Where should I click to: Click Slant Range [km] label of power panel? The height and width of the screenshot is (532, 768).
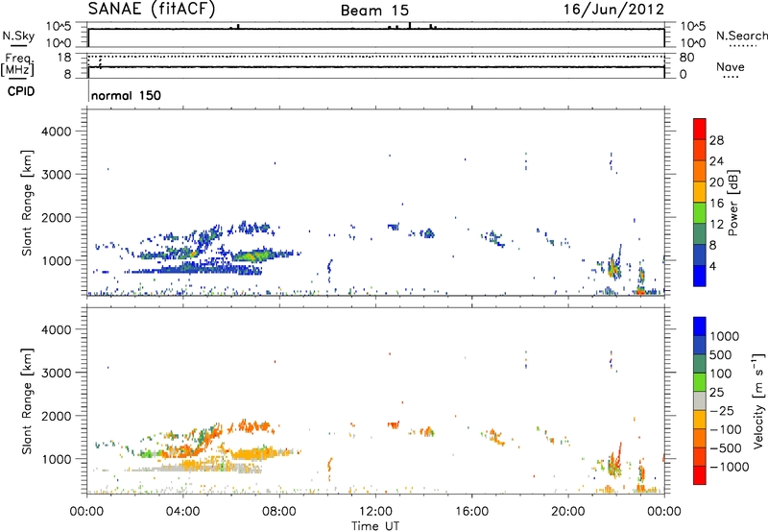[27, 203]
